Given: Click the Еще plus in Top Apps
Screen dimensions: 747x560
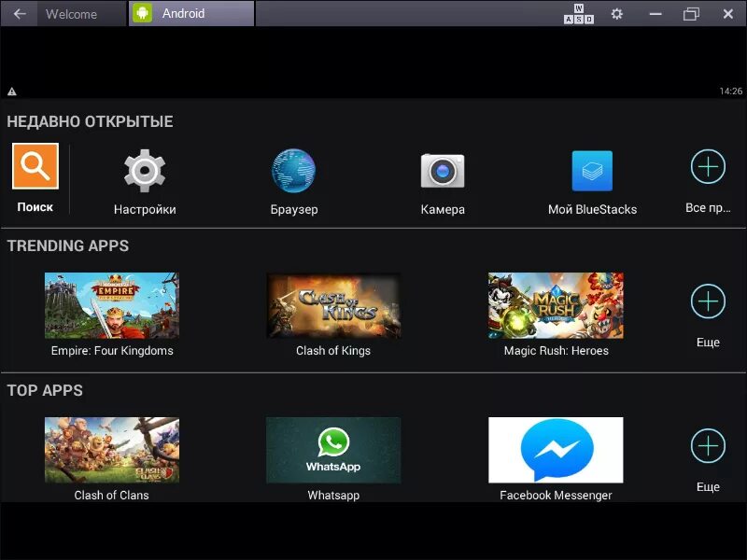Looking at the screenshot, I should click(708, 446).
